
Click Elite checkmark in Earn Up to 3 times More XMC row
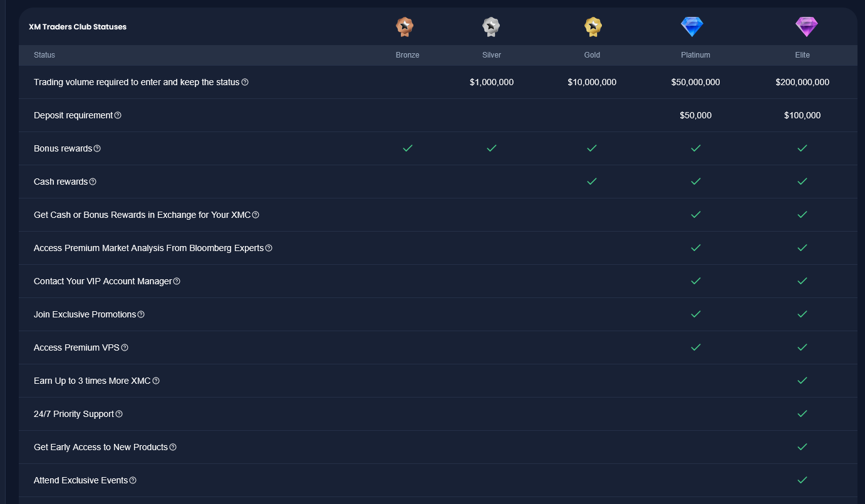tap(802, 380)
